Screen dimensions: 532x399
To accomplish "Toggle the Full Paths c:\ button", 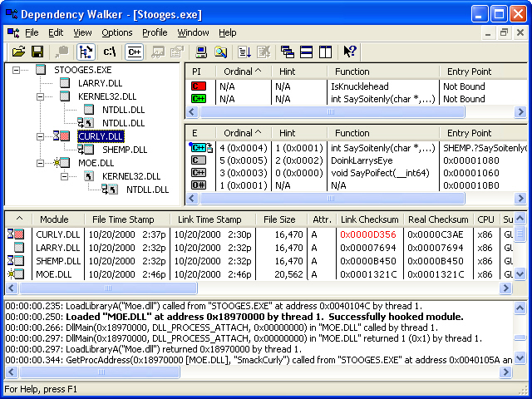I will click(x=109, y=52).
